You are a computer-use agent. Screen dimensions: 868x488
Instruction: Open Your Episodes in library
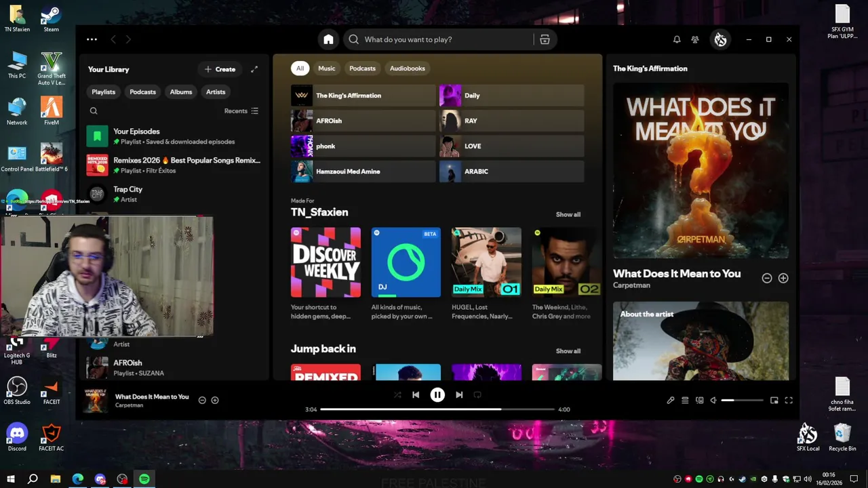tap(173, 136)
